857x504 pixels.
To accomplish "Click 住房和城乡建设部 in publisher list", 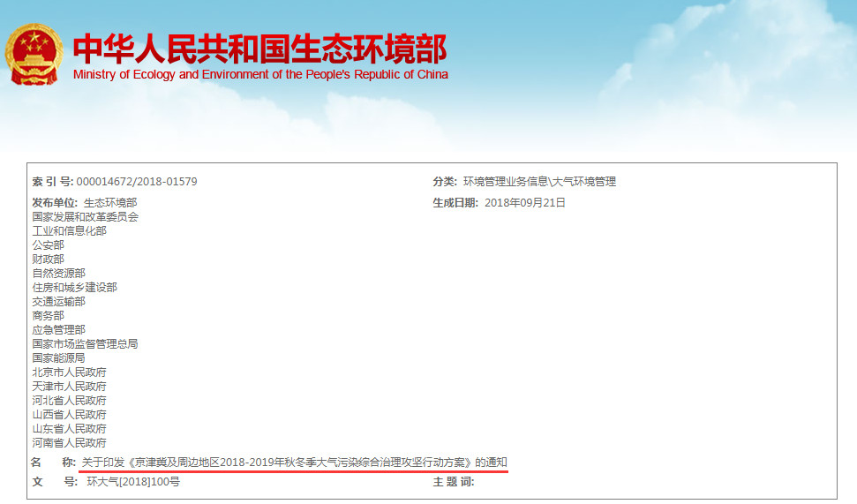I will coord(75,288).
